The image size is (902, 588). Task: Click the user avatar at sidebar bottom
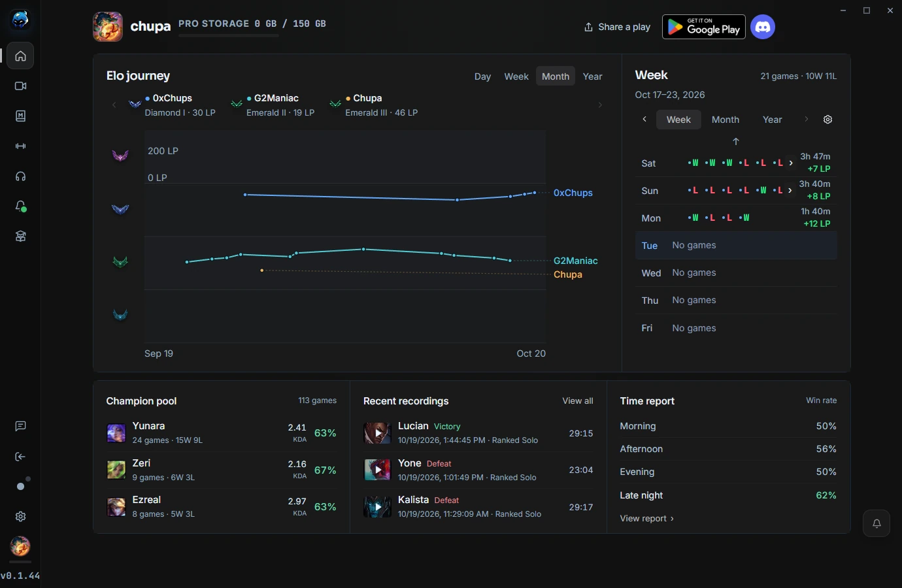coord(20,546)
